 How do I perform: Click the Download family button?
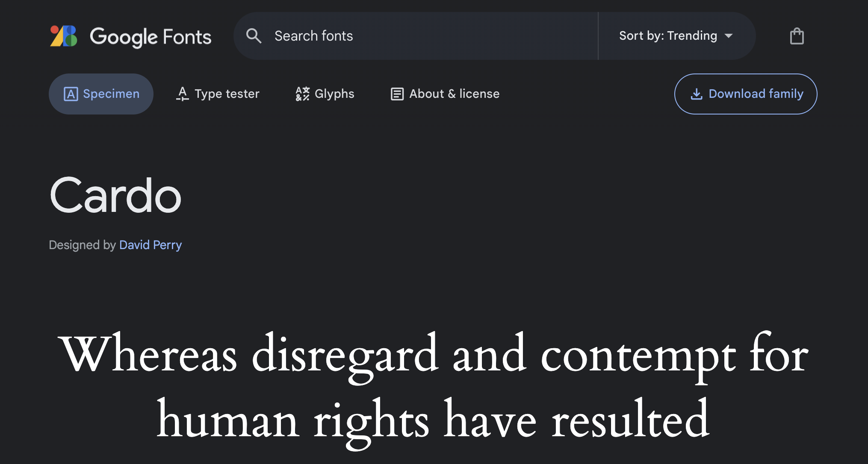746,94
